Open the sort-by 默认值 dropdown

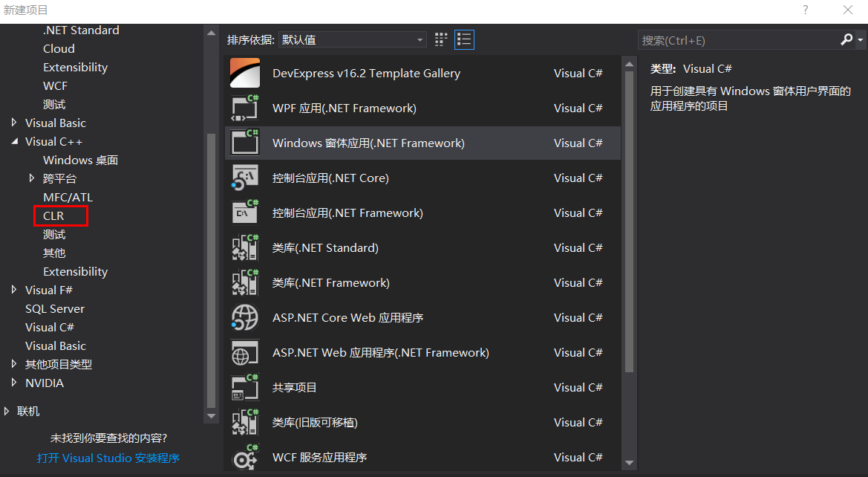pyautogui.click(x=353, y=40)
